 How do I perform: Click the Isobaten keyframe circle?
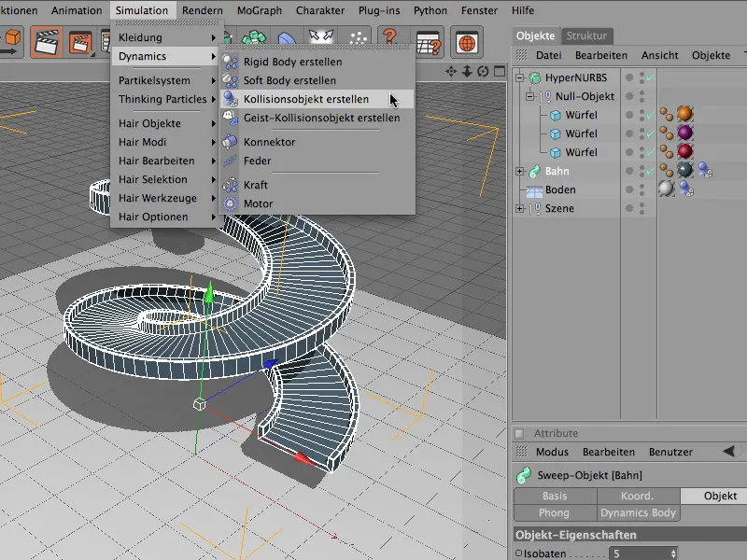pyautogui.click(x=519, y=553)
